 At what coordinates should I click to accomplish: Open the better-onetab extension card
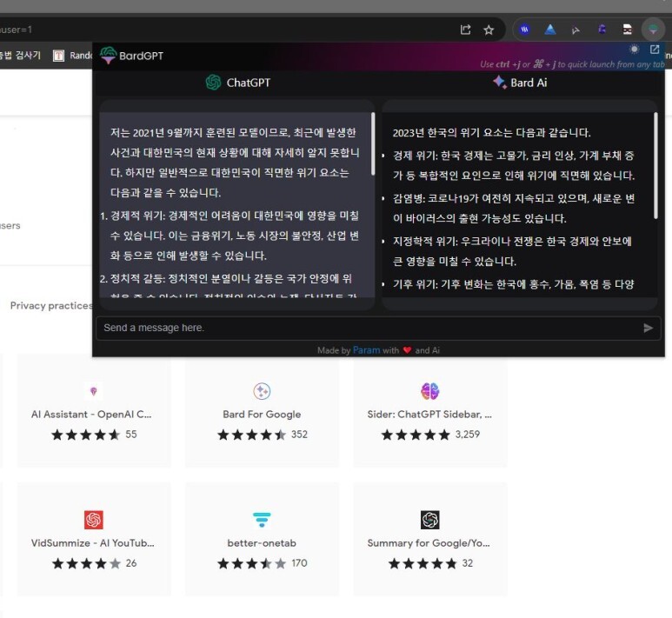(262, 539)
